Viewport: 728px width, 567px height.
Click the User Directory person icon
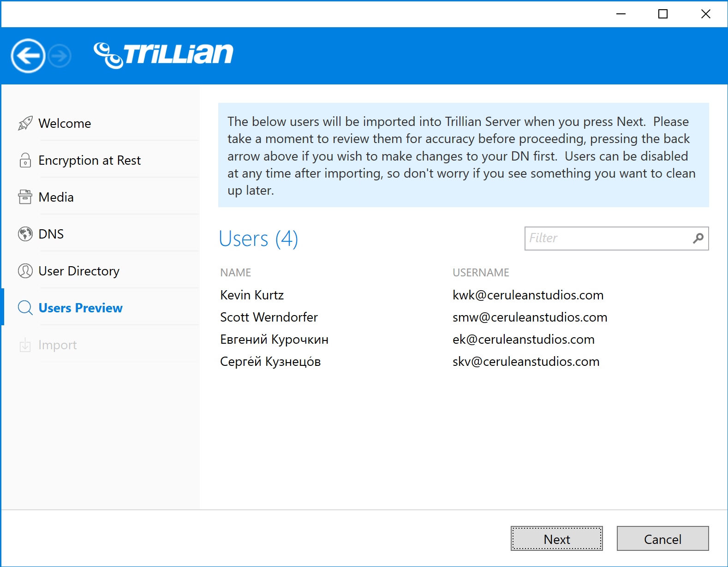click(25, 271)
